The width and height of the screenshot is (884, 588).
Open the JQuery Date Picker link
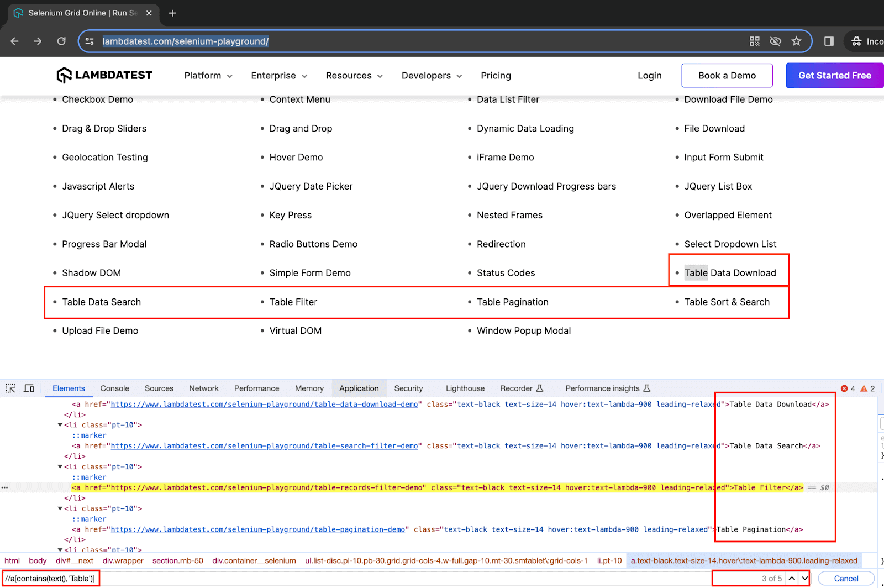pos(311,186)
